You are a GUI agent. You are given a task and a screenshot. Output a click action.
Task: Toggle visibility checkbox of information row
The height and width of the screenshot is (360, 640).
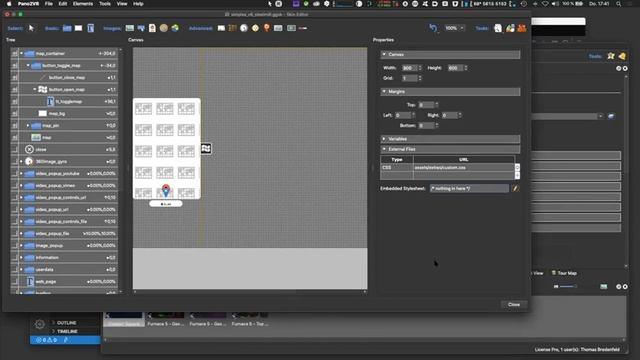point(15,258)
